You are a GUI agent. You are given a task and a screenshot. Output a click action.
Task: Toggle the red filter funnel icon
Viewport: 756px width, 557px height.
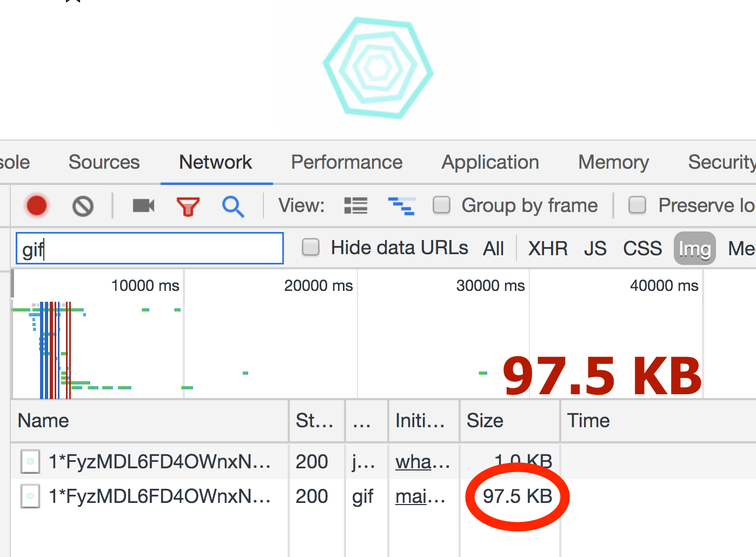click(188, 206)
